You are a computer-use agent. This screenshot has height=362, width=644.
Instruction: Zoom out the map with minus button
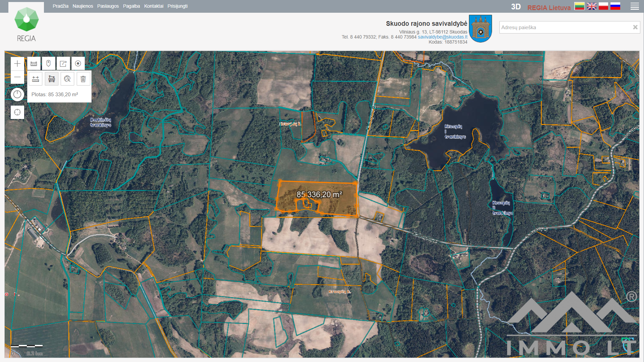point(17,77)
